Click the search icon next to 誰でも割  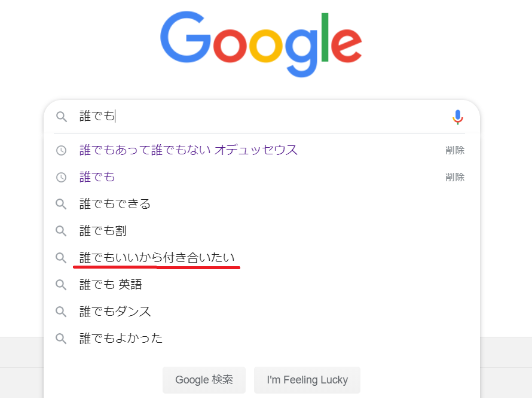coord(61,231)
